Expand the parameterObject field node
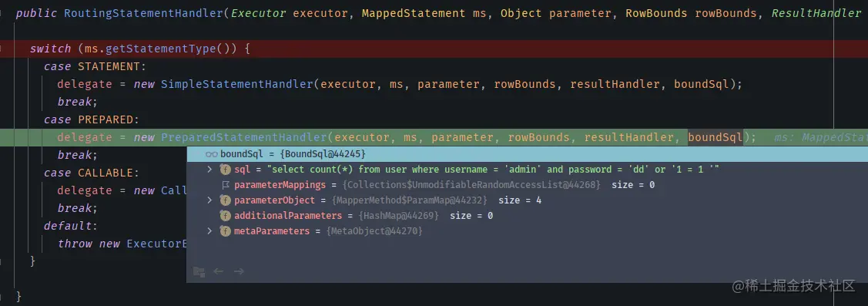Screen dimensions: 868x306 209,200
